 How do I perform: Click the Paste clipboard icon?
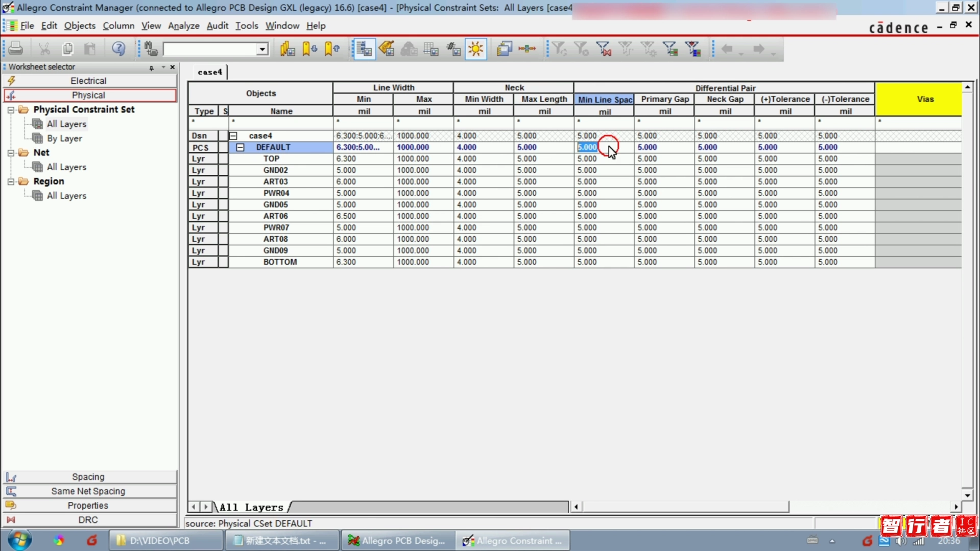tap(90, 49)
